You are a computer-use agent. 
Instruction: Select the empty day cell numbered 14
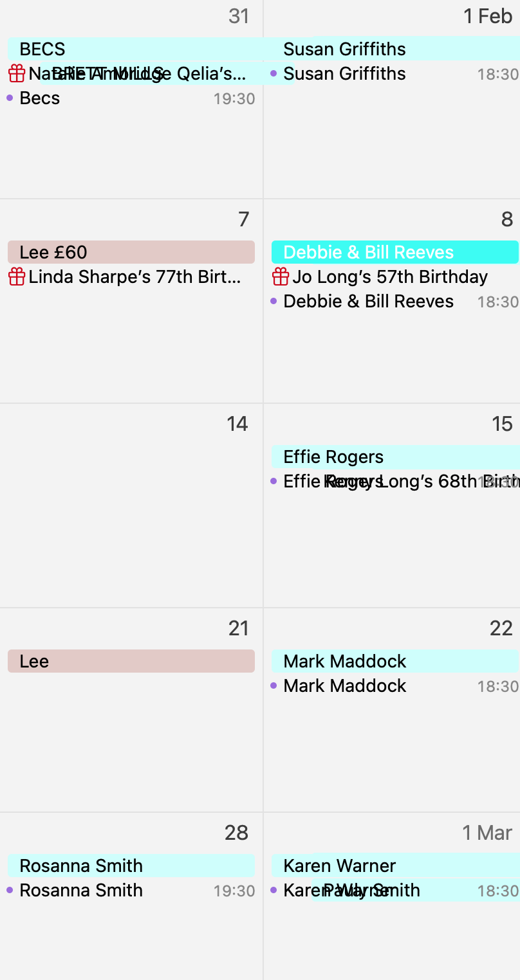pyautogui.click(x=131, y=514)
